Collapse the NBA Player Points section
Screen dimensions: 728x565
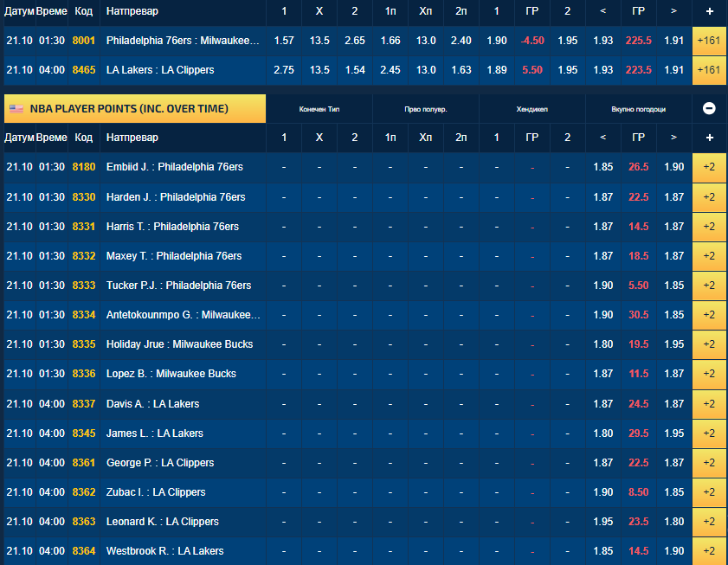[x=709, y=108]
